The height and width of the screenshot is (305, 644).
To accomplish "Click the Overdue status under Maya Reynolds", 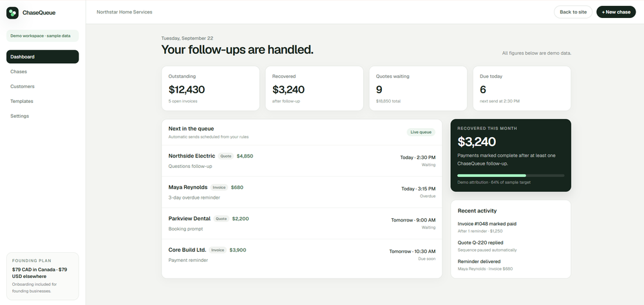I will pos(428,196).
